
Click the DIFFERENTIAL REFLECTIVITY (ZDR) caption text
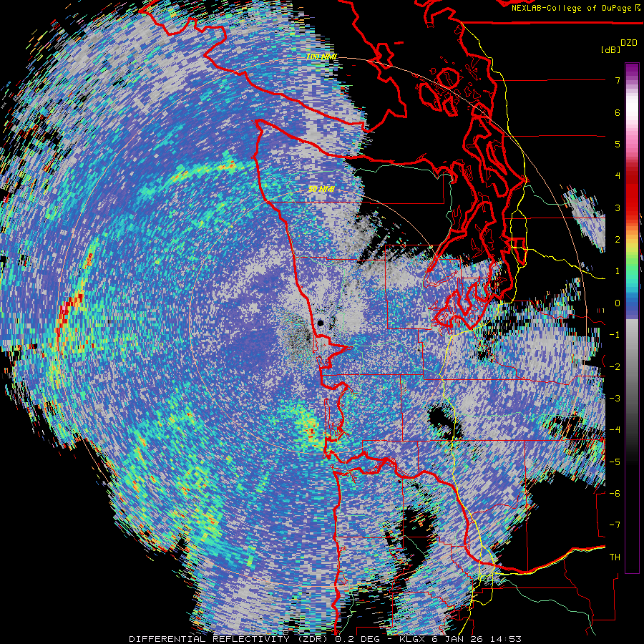click(x=230, y=639)
